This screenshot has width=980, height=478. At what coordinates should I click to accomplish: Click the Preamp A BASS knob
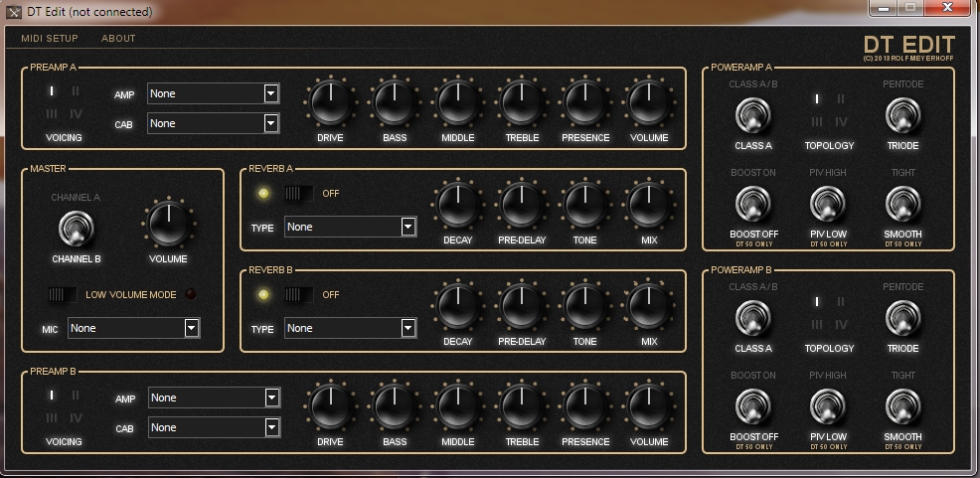[x=395, y=102]
